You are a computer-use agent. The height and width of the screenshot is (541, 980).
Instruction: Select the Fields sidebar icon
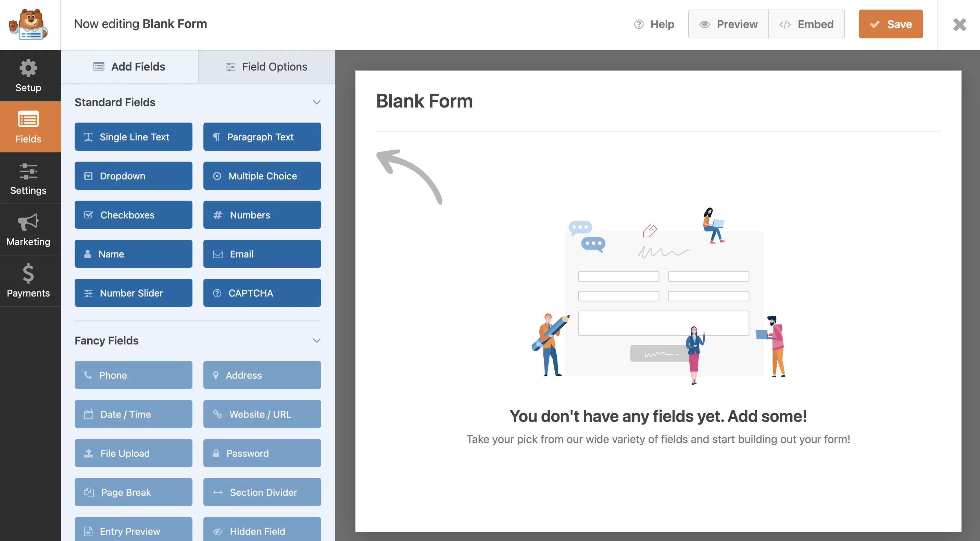point(28,127)
